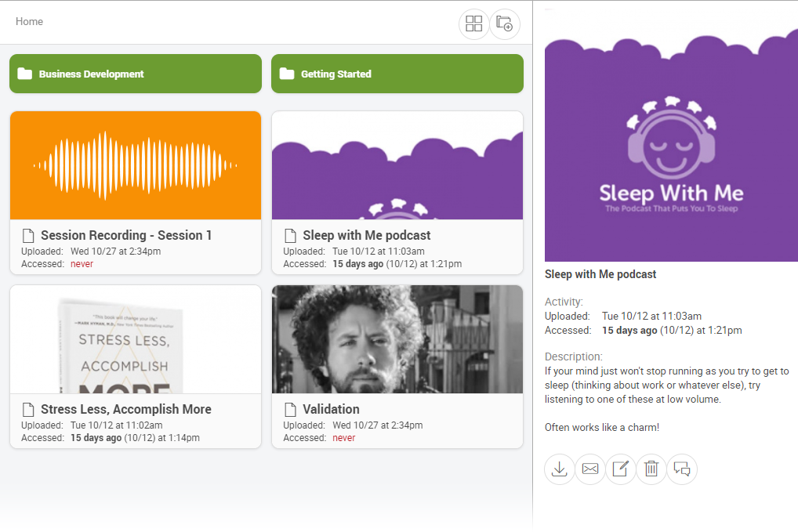
Task: Click the edit pencil icon
Action: click(x=620, y=469)
